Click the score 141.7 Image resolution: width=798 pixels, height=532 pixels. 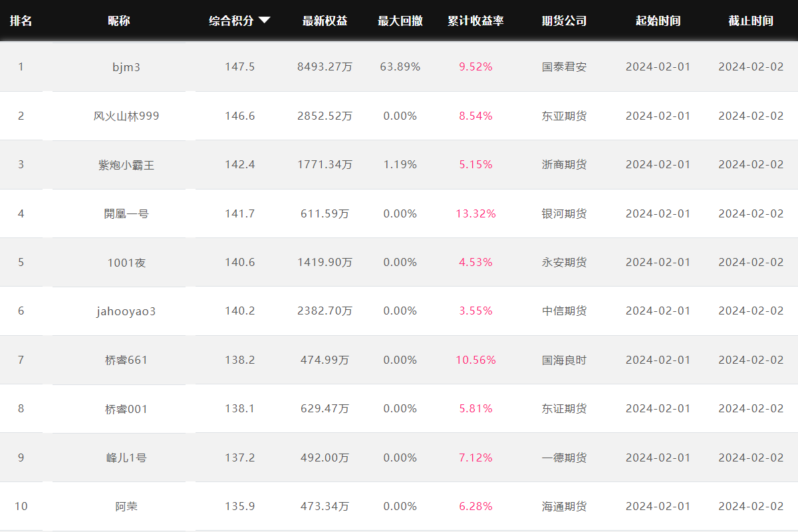tap(240, 213)
